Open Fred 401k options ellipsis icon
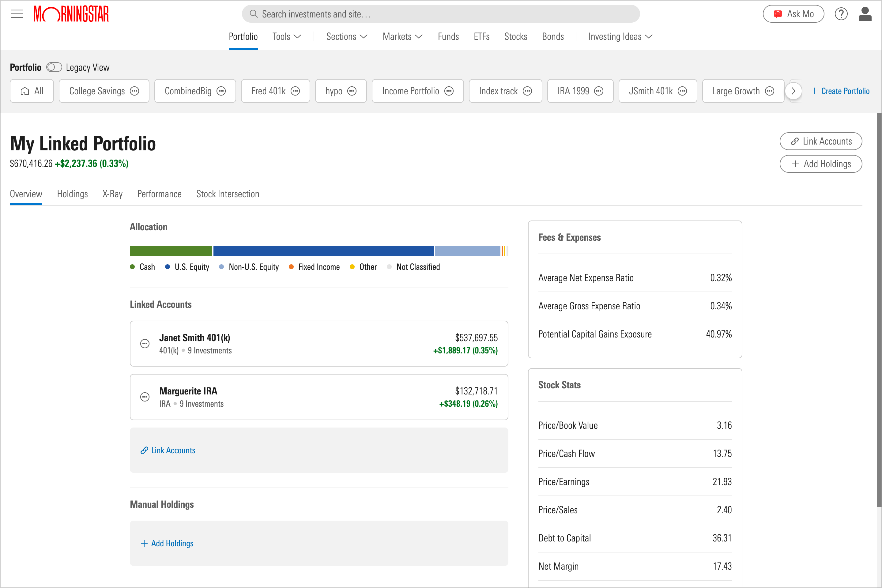The width and height of the screenshot is (882, 588). click(x=296, y=91)
